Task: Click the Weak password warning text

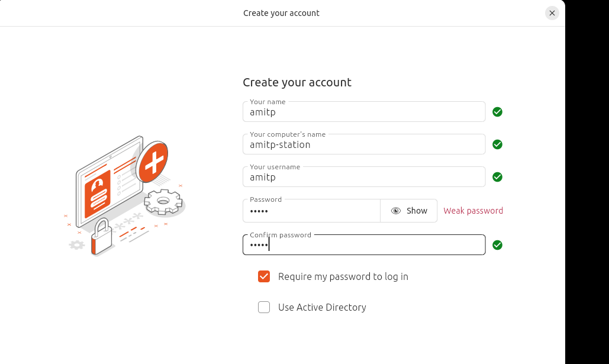Action: tap(473, 211)
